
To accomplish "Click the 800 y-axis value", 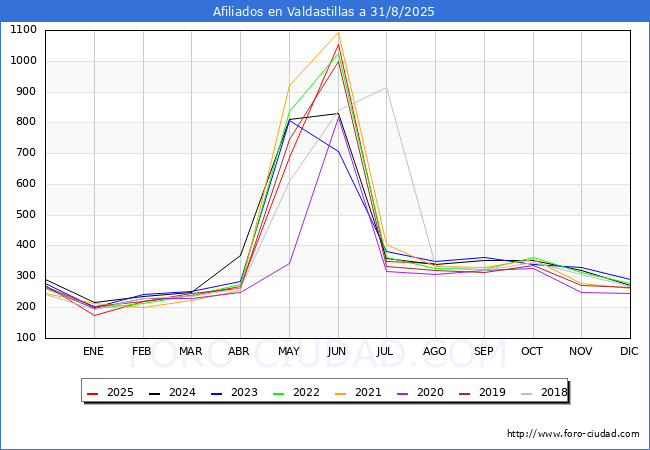I will pos(27,122).
